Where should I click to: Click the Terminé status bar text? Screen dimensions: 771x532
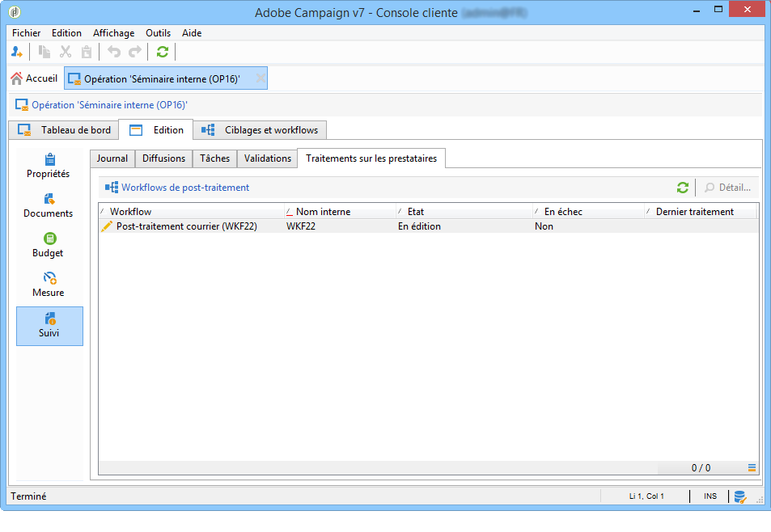tap(28, 496)
